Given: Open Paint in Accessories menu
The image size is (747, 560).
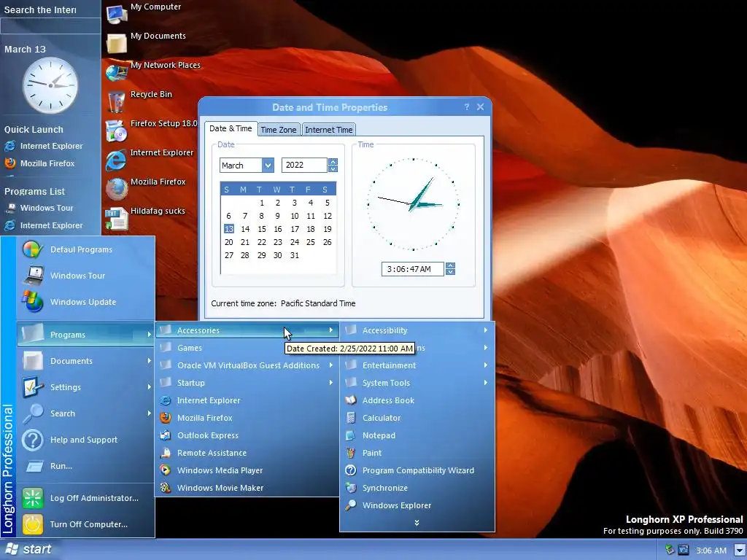Looking at the screenshot, I should 417,453.
